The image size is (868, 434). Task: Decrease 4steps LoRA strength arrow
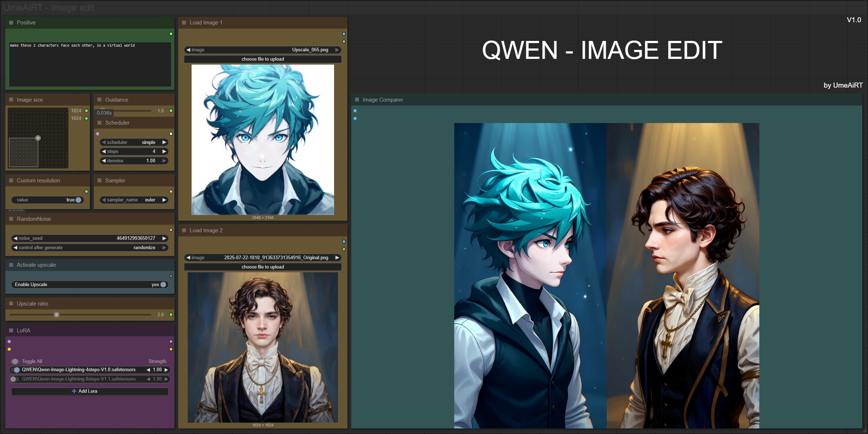click(x=148, y=370)
